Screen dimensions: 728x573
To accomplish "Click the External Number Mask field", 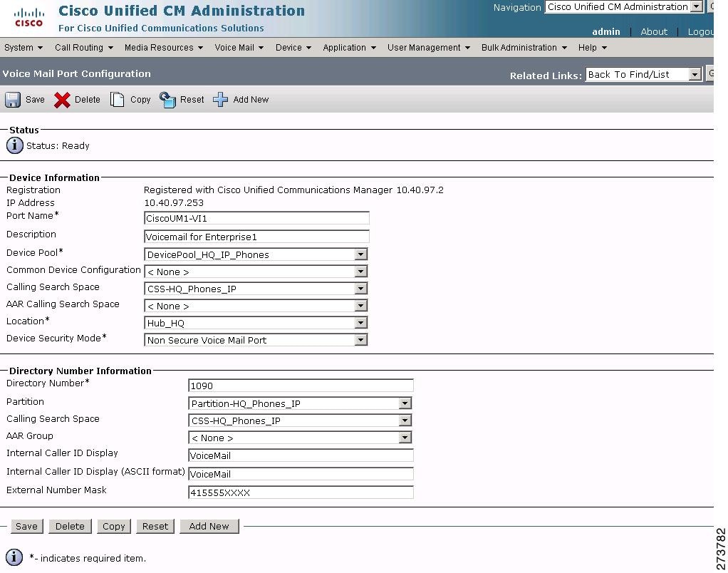I will point(301,492).
